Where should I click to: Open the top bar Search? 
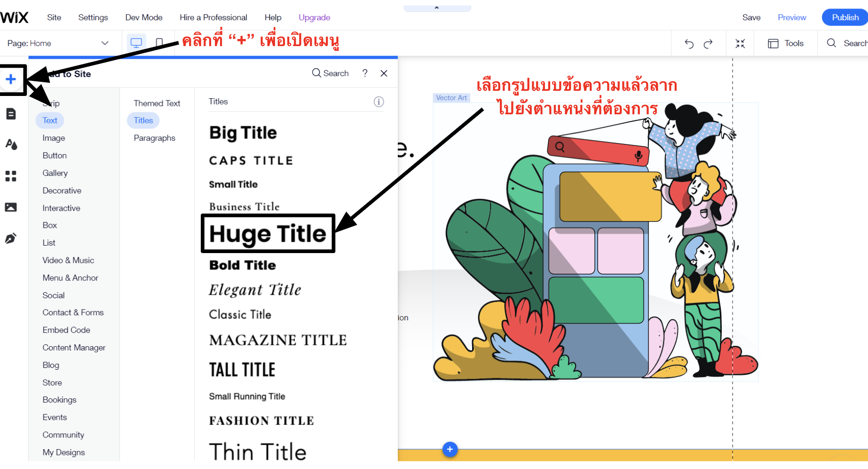847,43
